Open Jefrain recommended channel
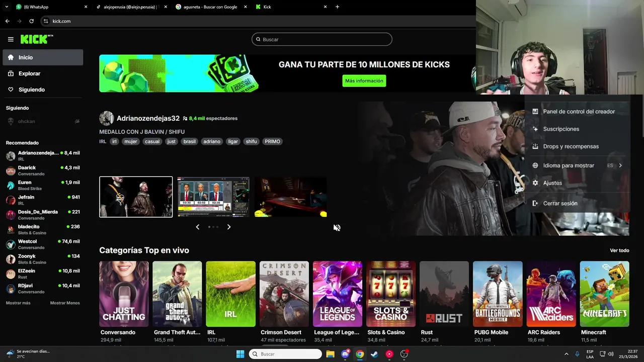This screenshot has width=644, height=362. [43, 200]
